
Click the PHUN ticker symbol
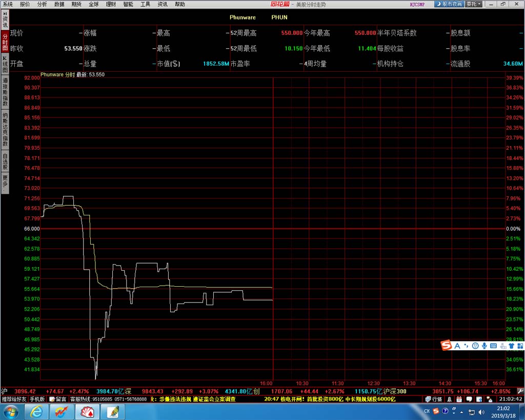click(279, 17)
